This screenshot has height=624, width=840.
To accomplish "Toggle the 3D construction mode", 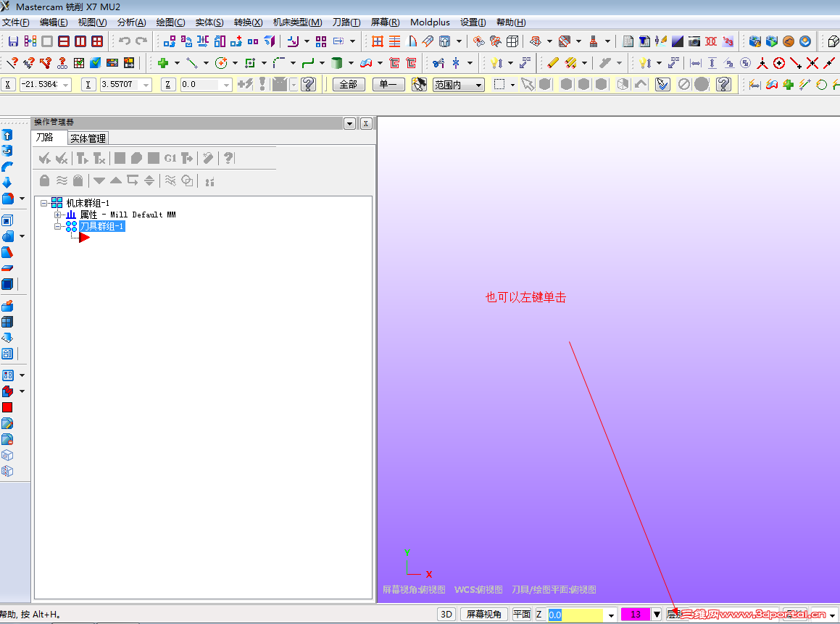I will tap(446, 615).
